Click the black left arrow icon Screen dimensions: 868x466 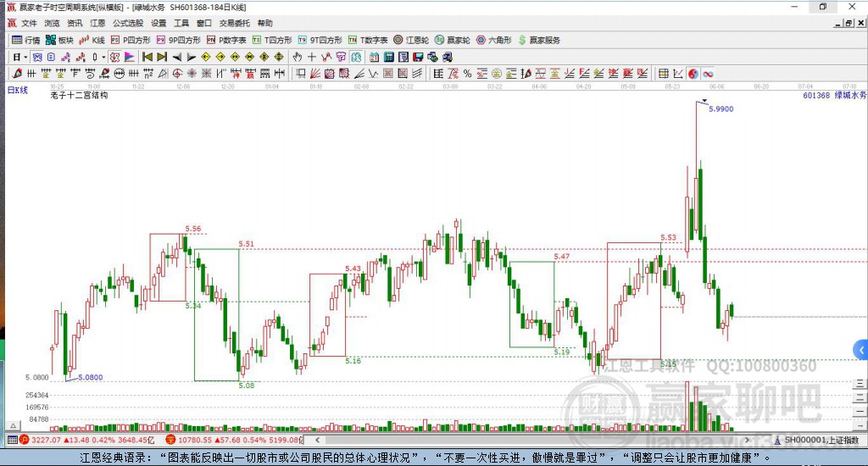pyautogui.click(x=176, y=57)
